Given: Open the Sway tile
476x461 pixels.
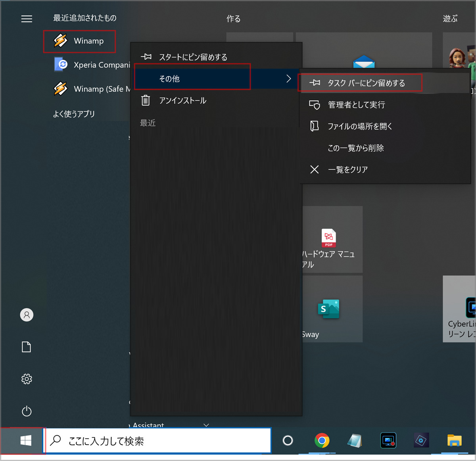Looking at the screenshot, I should pyautogui.click(x=332, y=309).
